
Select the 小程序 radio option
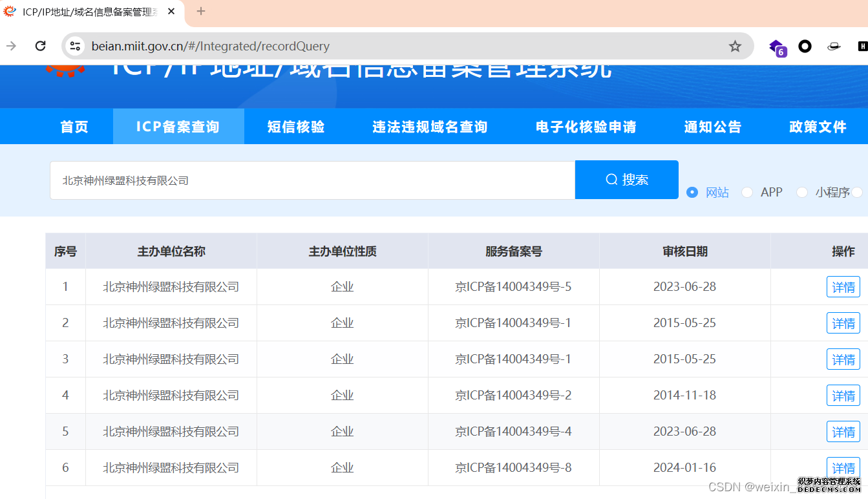(x=802, y=192)
